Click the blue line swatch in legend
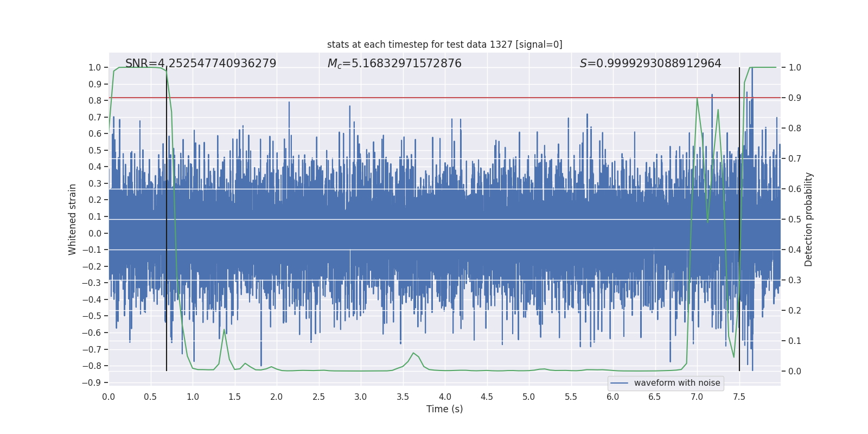The image size is (868, 434). [x=619, y=383]
